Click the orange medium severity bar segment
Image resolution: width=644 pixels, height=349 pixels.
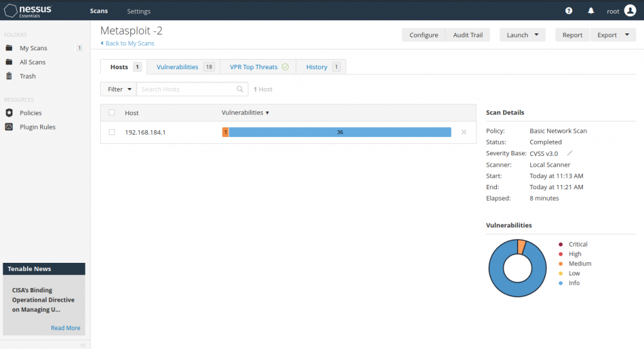(225, 132)
